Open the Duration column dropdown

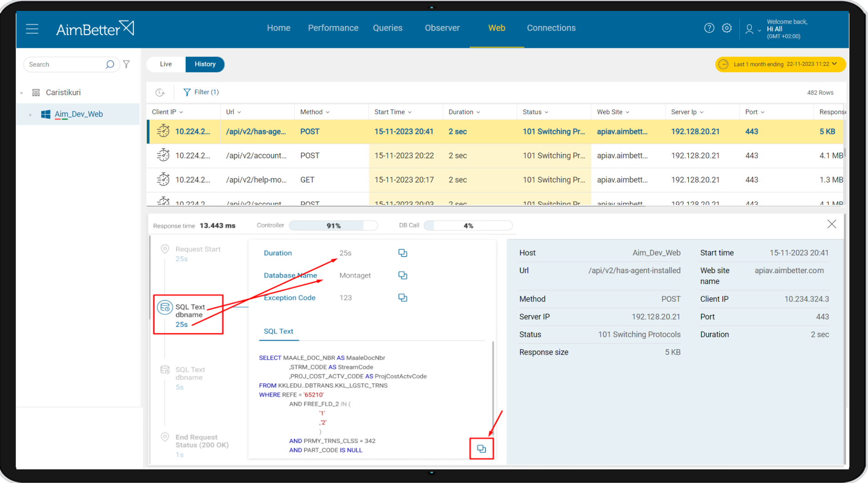pyautogui.click(x=478, y=112)
